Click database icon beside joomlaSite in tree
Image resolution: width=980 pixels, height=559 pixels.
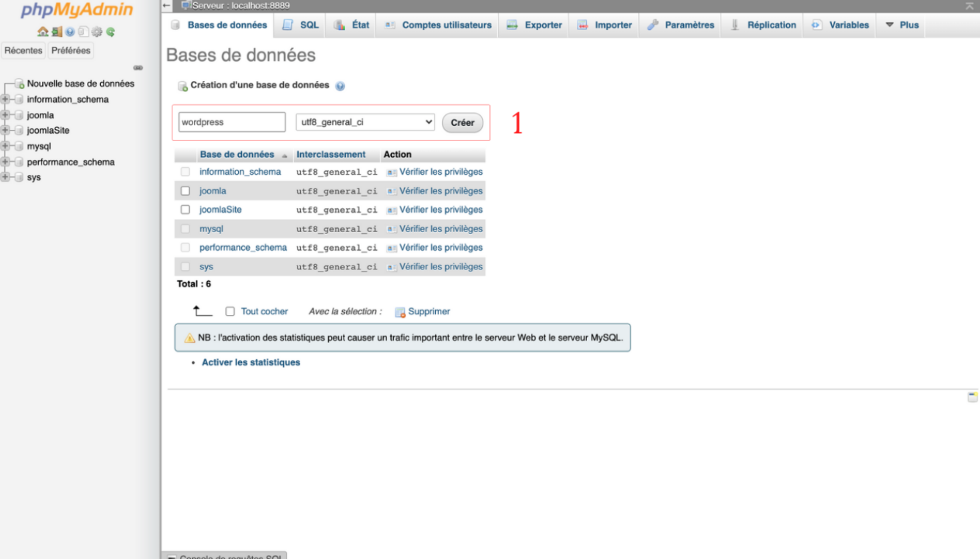[x=19, y=130]
